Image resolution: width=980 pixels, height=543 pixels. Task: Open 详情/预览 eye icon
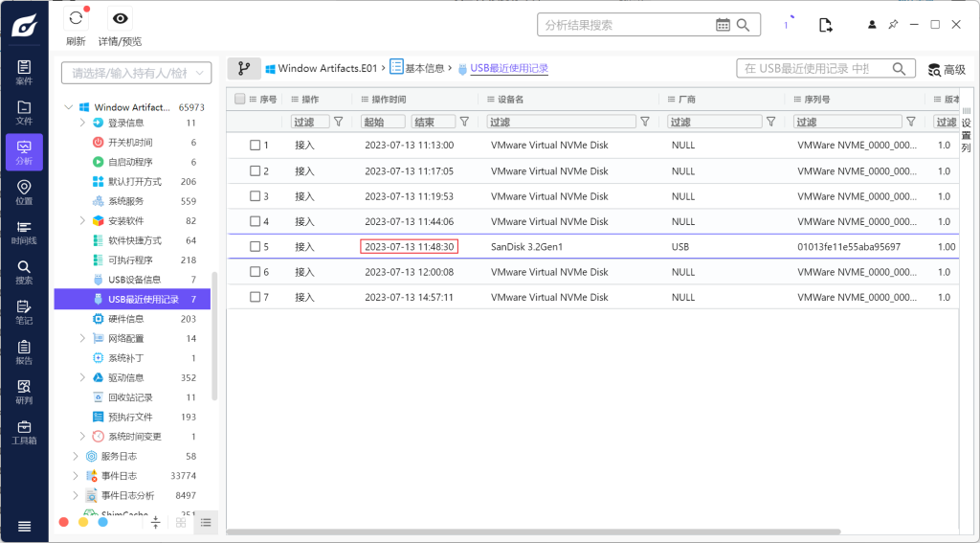[120, 19]
